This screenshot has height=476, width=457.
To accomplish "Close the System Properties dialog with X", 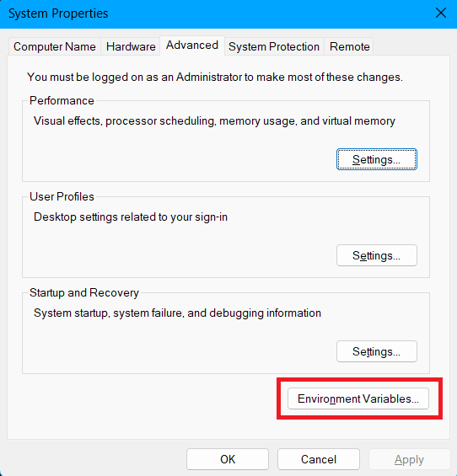I will coord(441,13).
